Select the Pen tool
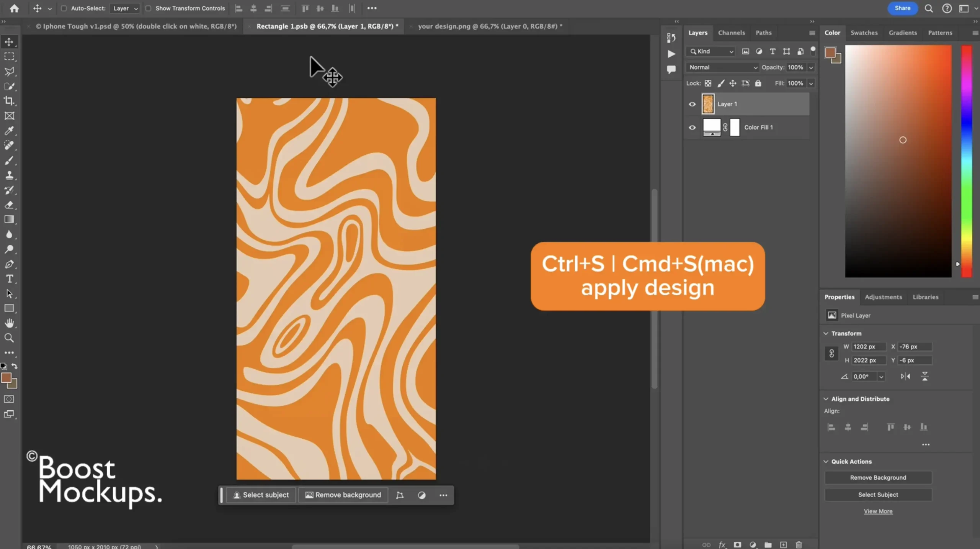This screenshot has height=549, width=980. tap(9, 264)
